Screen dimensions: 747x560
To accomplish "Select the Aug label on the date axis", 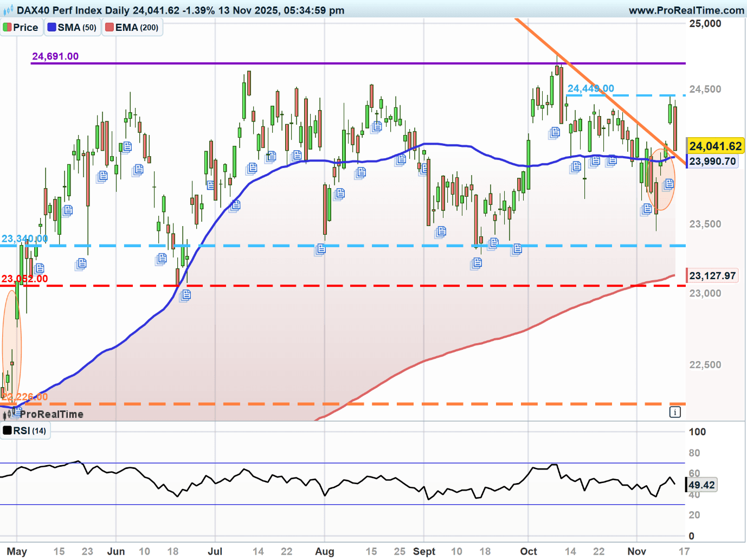I will click(x=324, y=551).
